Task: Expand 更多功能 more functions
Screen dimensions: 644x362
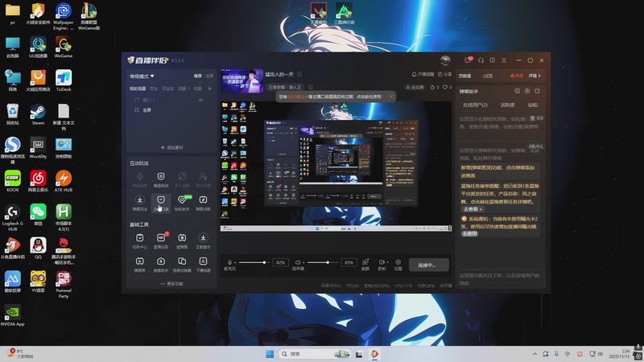Action: [x=171, y=284]
